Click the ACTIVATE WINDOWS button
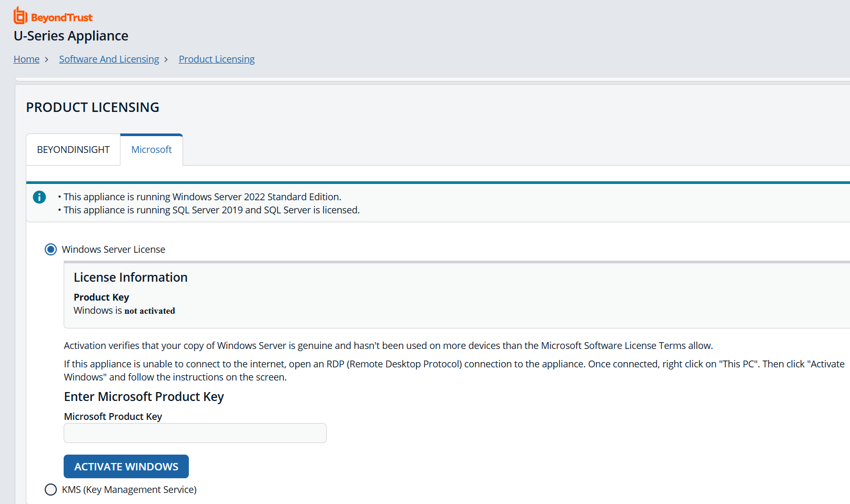 click(126, 467)
